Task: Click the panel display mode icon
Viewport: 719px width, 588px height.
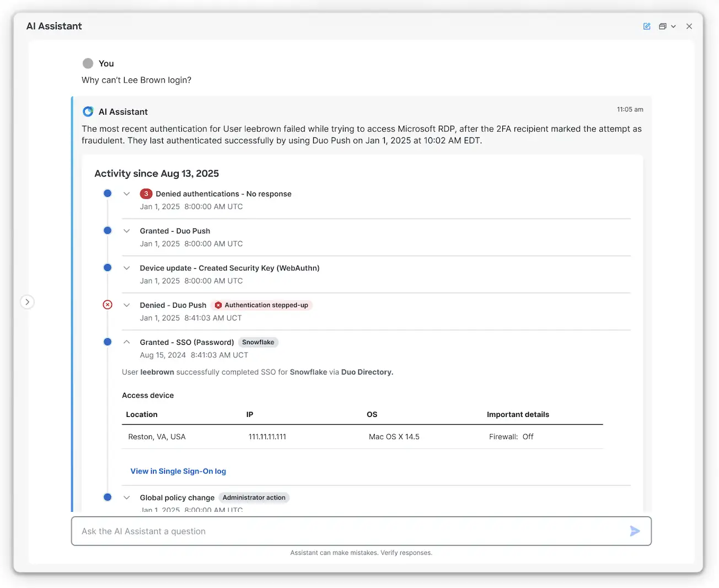Action: pyautogui.click(x=661, y=26)
